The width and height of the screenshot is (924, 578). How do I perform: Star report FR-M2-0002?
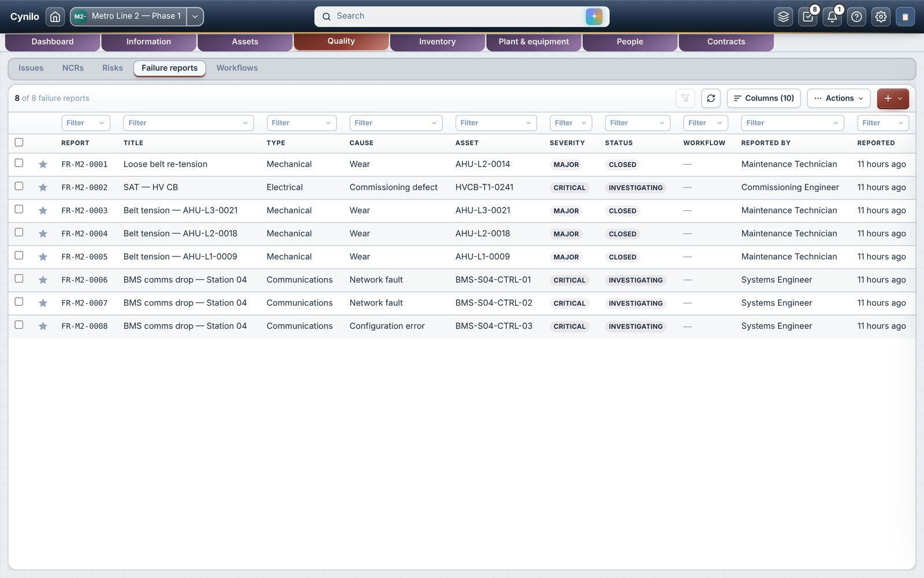(x=43, y=187)
